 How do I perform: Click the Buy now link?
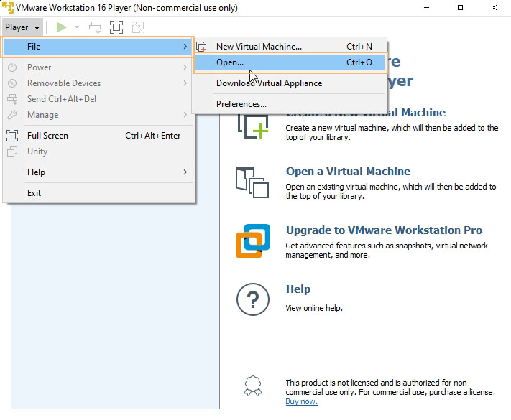click(x=301, y=401)
